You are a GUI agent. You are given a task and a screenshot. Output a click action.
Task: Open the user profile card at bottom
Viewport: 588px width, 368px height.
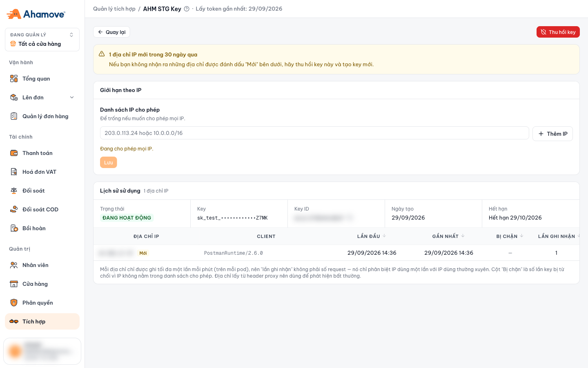[x=42, y=351]
